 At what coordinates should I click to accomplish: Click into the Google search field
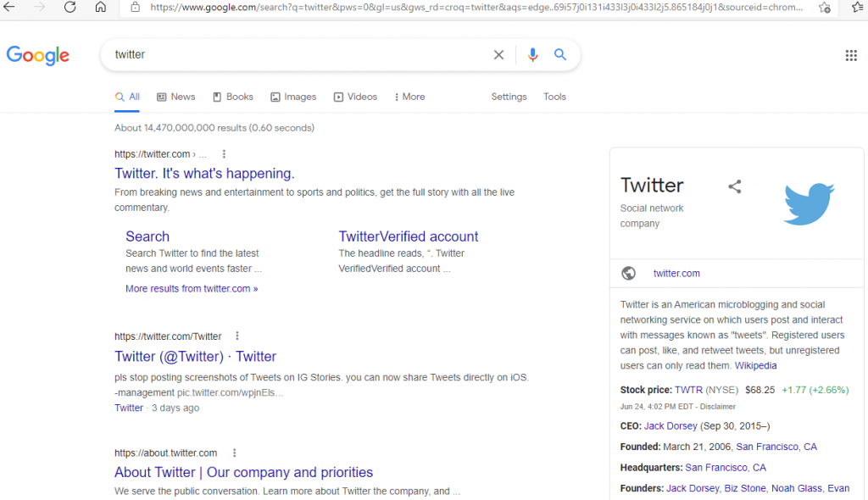tap(299, 55)
